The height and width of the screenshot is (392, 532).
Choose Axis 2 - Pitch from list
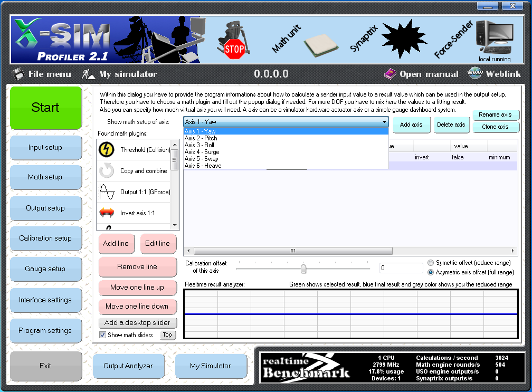(x=286, y=138)
